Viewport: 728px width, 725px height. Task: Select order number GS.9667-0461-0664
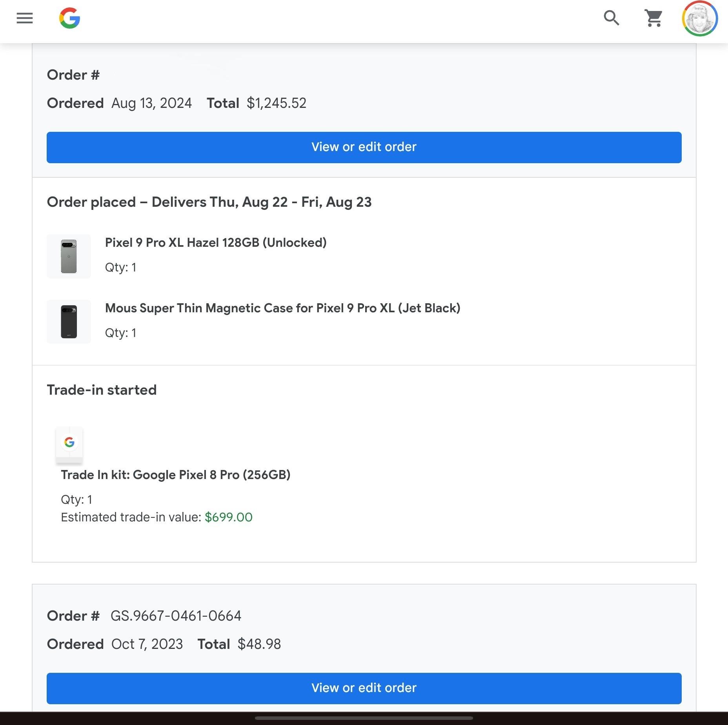tap(176, 616)
